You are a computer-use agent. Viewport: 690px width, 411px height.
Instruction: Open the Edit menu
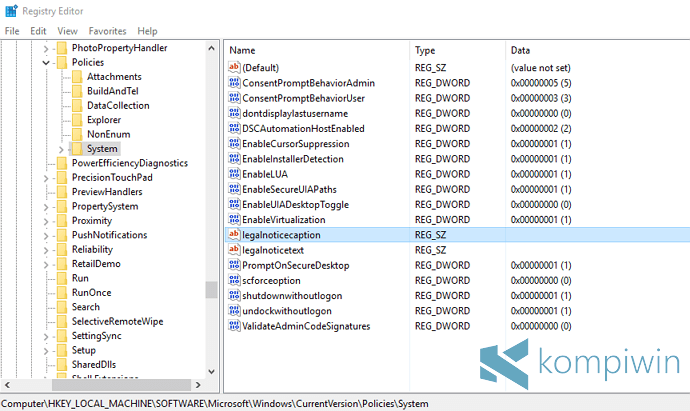38,31
